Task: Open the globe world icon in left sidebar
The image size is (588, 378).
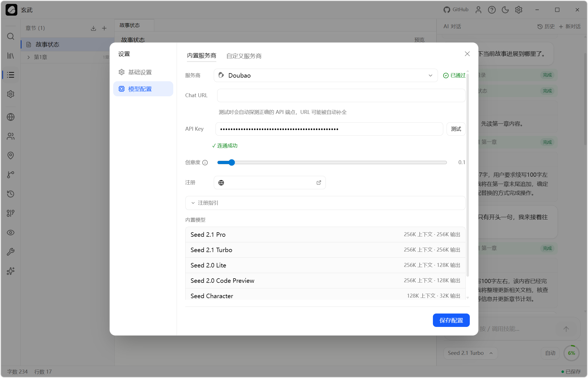Action: click(11, 117)
